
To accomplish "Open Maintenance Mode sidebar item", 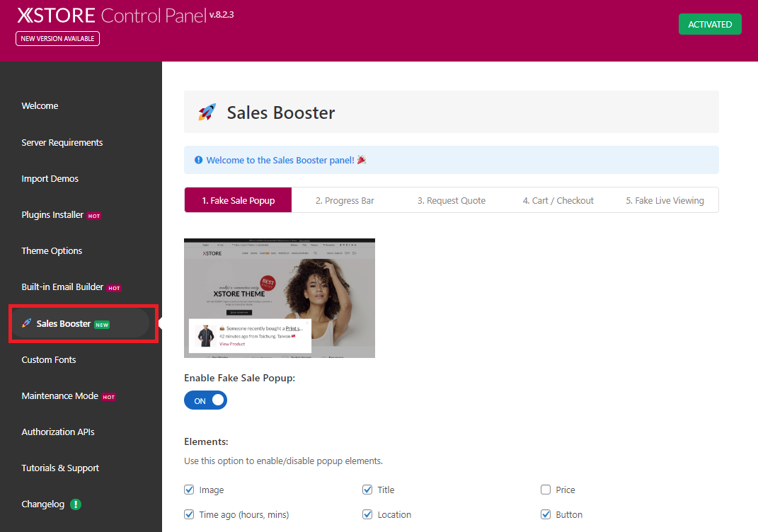I will [60, 395].
